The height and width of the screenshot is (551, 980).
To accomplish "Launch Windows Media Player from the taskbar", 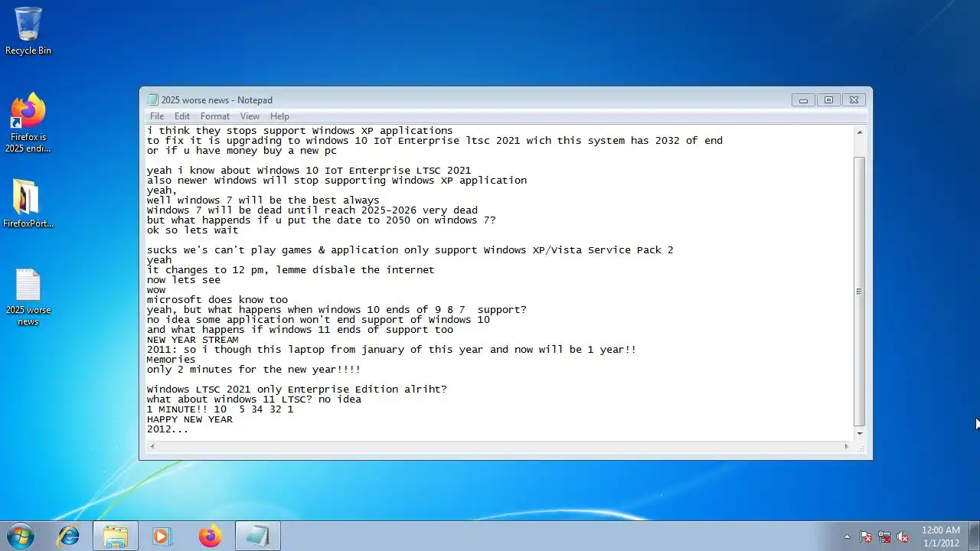I will (162, 536).
